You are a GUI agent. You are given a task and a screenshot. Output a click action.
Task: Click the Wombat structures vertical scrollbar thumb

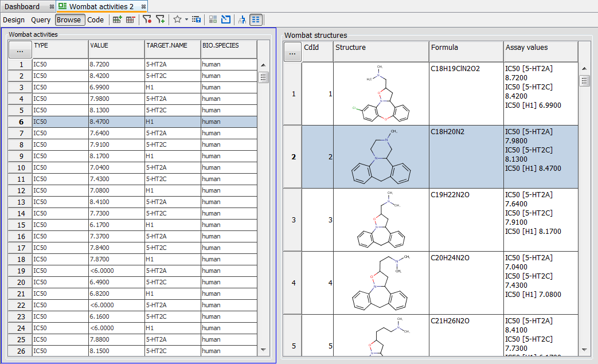585,81
